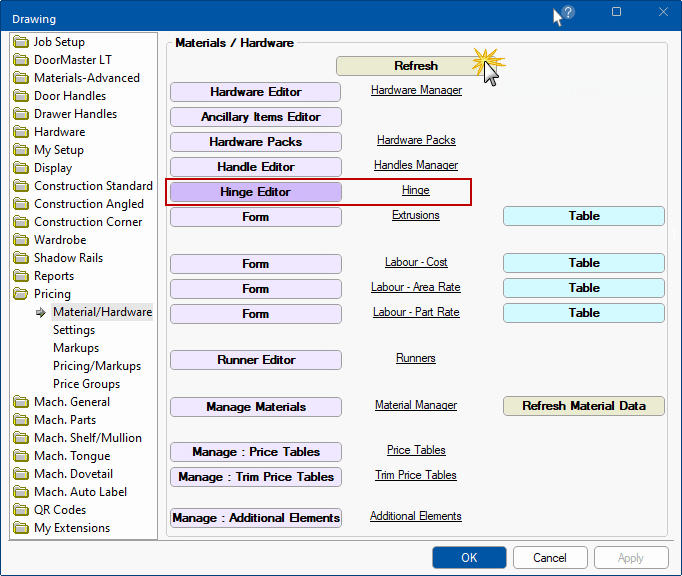Follow the Hinge link
This screenshot has height=576, width=682.
click(x=416, y=190)
